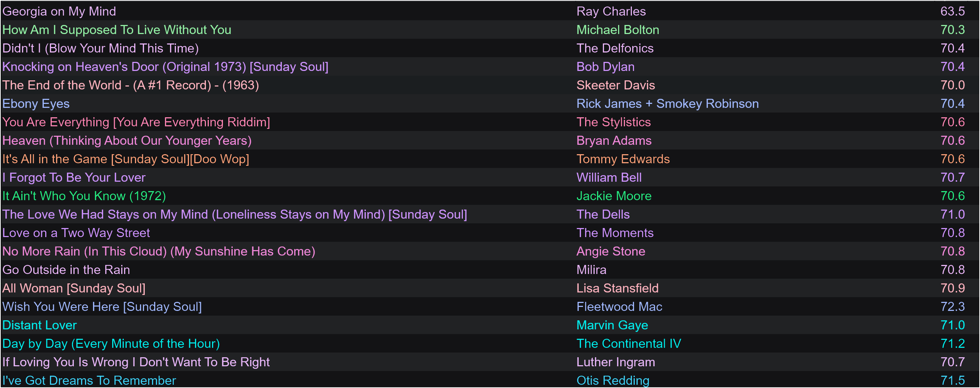Click the artist The Delfonics
The width and height of the screenshot is (980, 388).
tap(615, 48)
